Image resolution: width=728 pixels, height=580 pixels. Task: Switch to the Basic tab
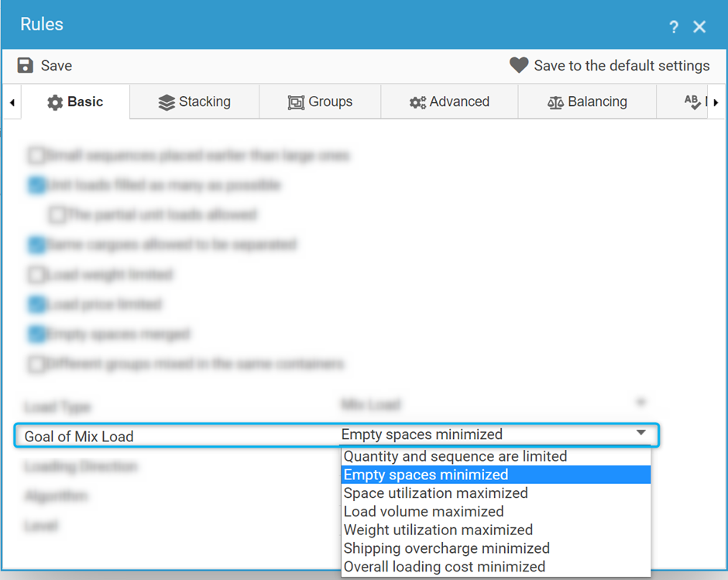point(75,101)
